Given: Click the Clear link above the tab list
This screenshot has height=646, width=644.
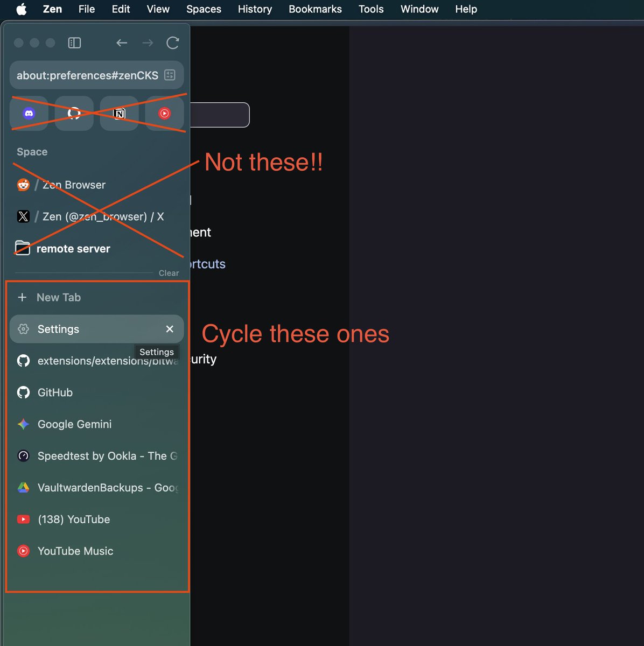Looking at the screenshot, I should tap(169, 273).
